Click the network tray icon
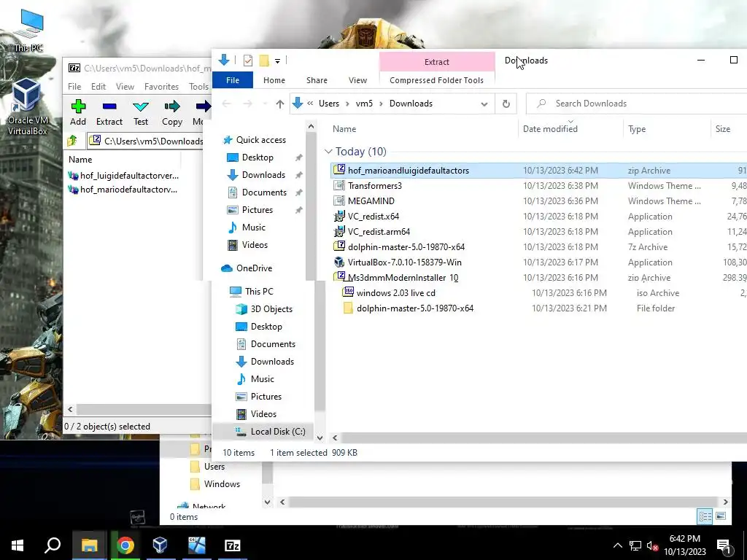The width and height of the screenshot is (747, 560). 635,545
